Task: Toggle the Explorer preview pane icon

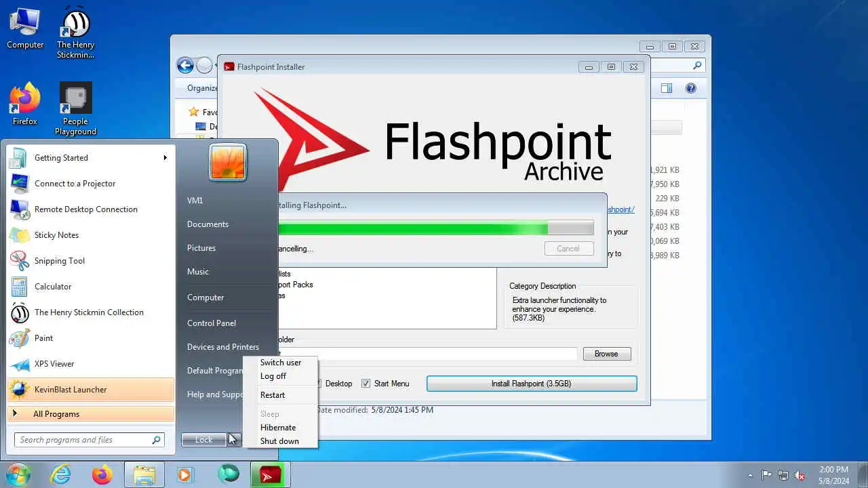Action: (x=667, y=88)
